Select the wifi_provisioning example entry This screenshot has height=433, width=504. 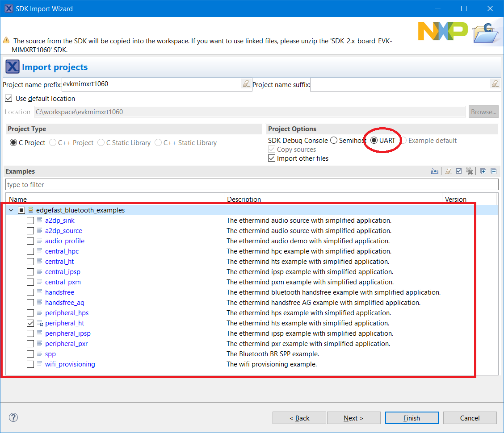[x=70, y=364]
